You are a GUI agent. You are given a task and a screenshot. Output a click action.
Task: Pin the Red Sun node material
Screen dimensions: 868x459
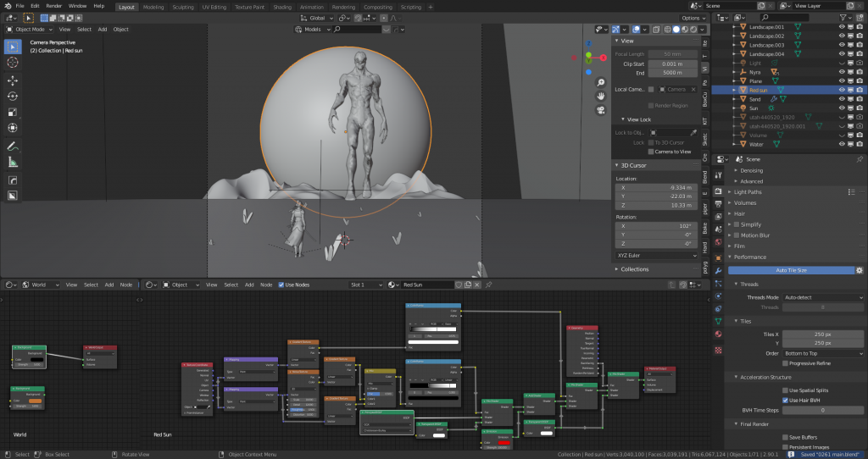(489, 285)
